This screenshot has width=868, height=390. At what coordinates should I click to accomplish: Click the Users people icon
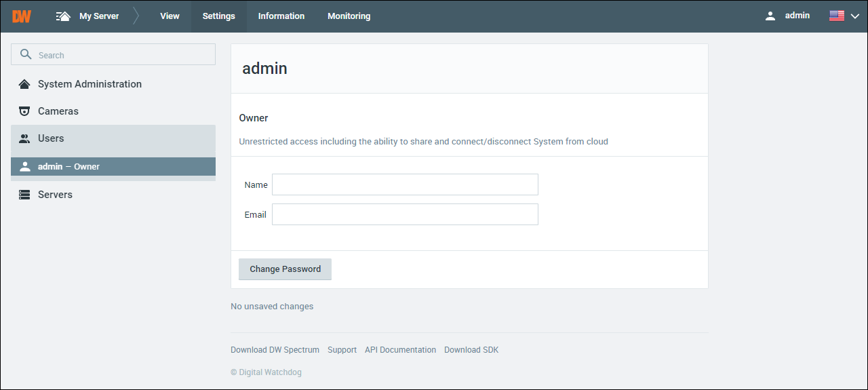coord(24,138)
